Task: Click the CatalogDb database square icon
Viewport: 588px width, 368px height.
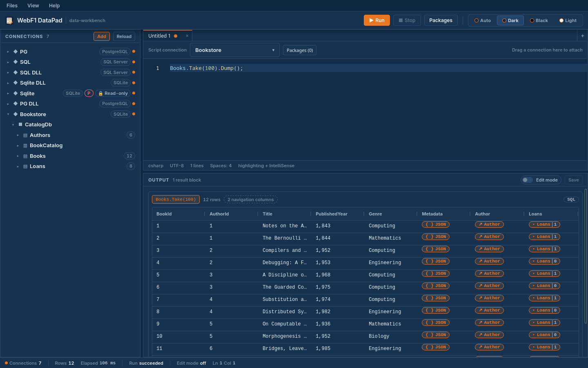Action: point(20,124)
